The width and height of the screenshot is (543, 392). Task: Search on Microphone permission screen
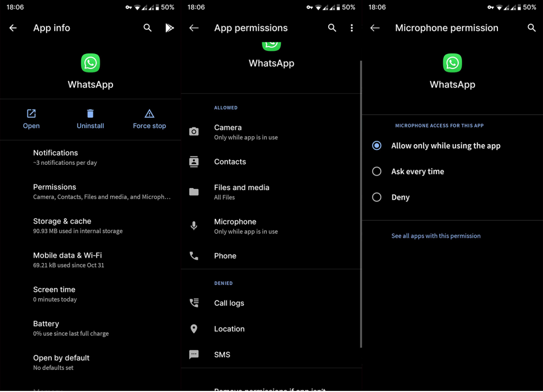(x=531, y=28)
